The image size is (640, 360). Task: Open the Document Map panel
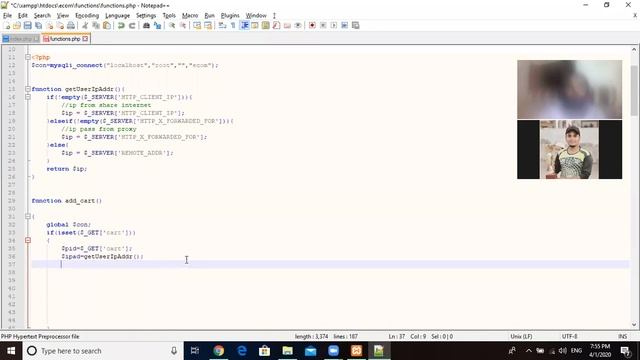pyautogui.click(x=265, y=25)
